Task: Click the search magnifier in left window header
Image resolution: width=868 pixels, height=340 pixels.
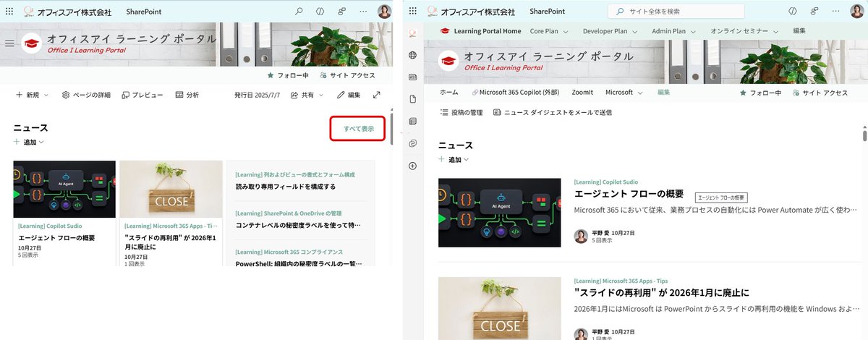Action: 299,12
